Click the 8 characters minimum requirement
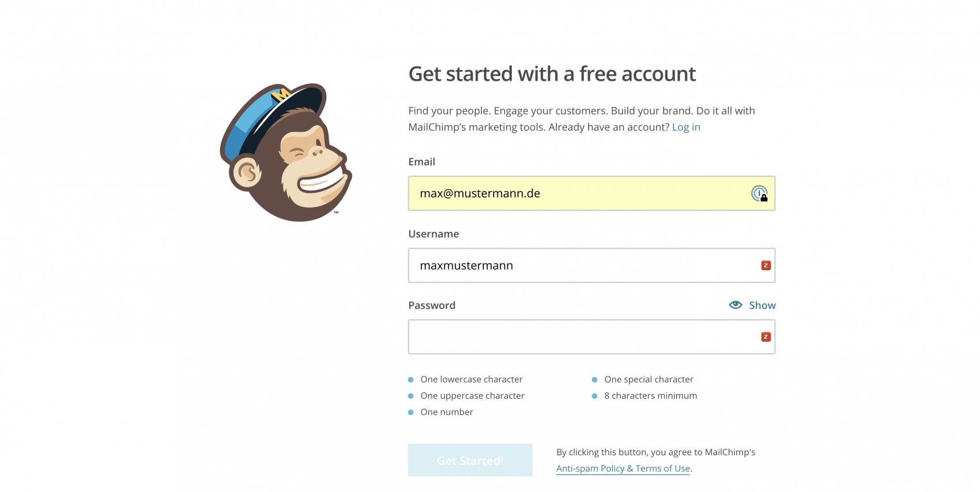 pyautogui.click(x=650, y=396)
